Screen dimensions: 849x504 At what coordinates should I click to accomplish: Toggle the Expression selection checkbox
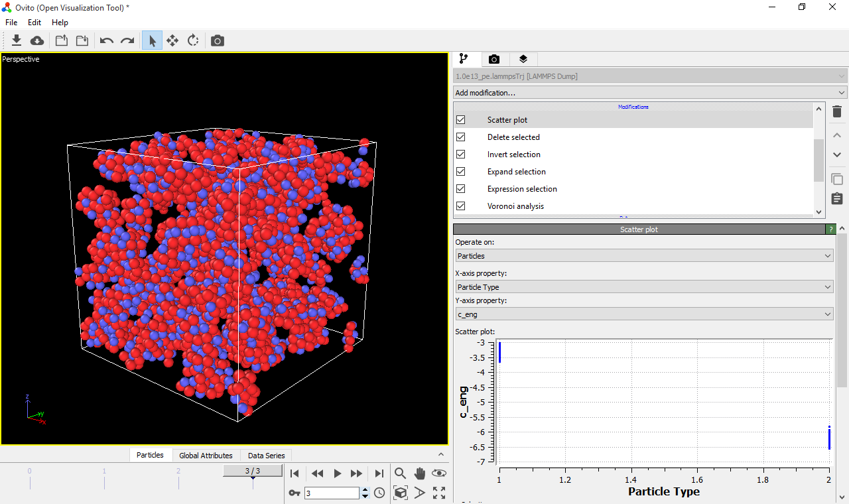(x=461, y=189)
